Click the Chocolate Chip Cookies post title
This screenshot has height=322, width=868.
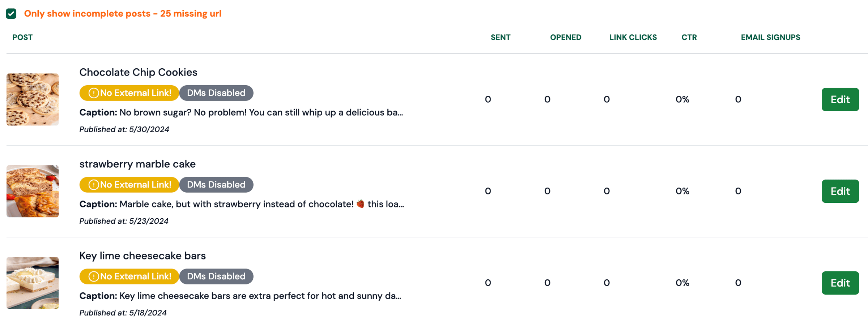[138, 72]
